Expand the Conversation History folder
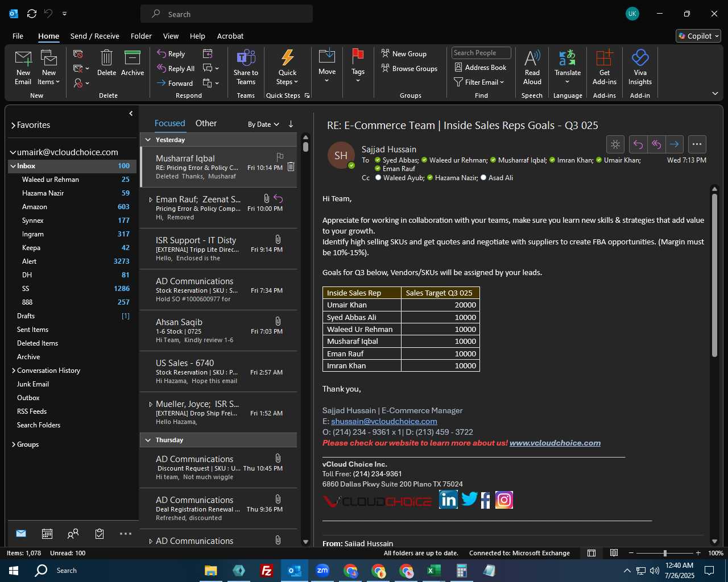This screenshot has width=728, height=582. click(13, 371)
